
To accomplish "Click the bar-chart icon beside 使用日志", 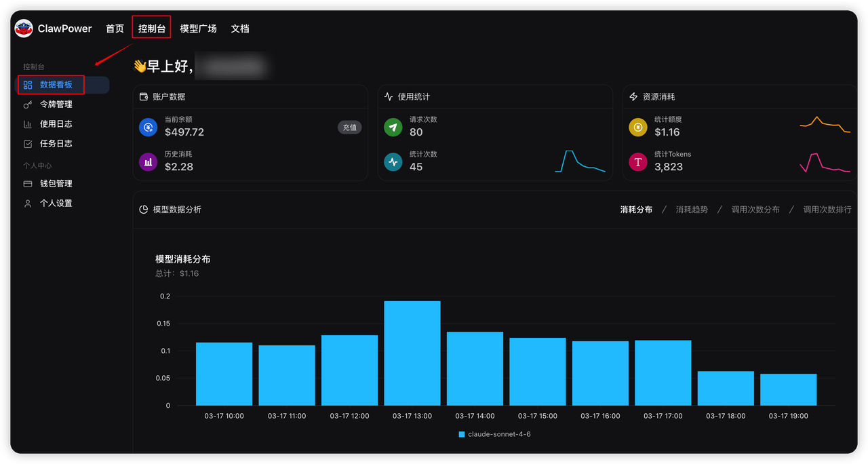I will (x=28, y=124).
